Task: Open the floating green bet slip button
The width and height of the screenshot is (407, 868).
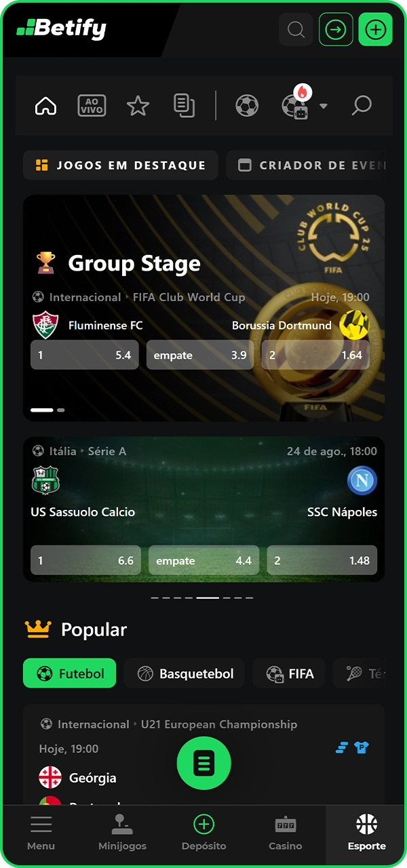Action: point(203,764)
